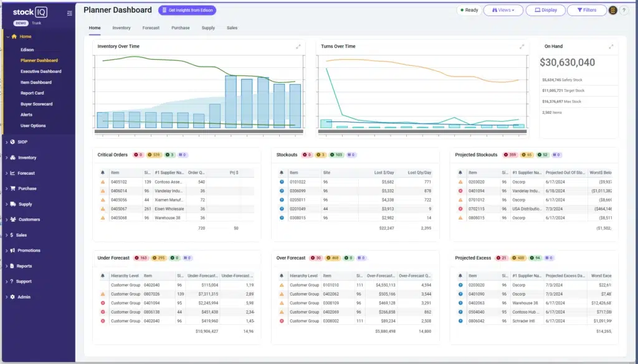This screenshot has height=364, width=638.
Task: Toggle paused filter badge in Projected Excess
Action: coord(549,258)
